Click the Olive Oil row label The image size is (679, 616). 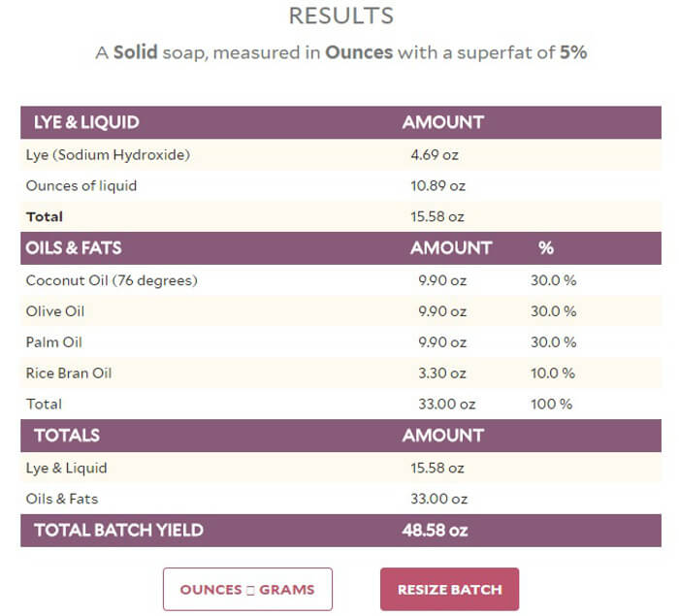(x=57, y=311)
